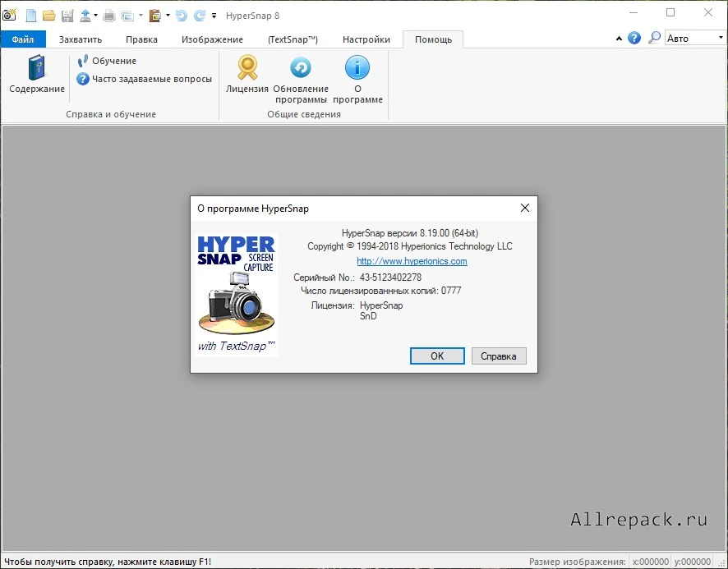Click the Лицензия ribbon icon

tap(247, 74)
